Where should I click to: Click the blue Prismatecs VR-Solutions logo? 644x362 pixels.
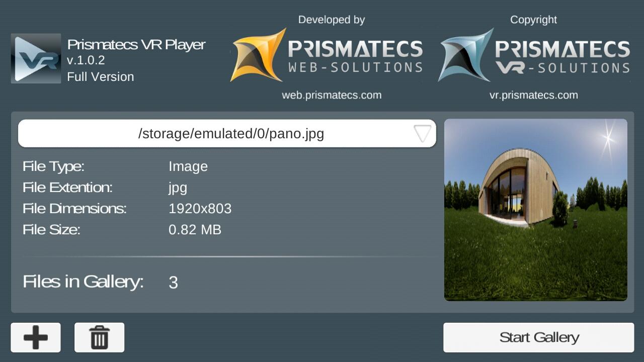[534, 55]
